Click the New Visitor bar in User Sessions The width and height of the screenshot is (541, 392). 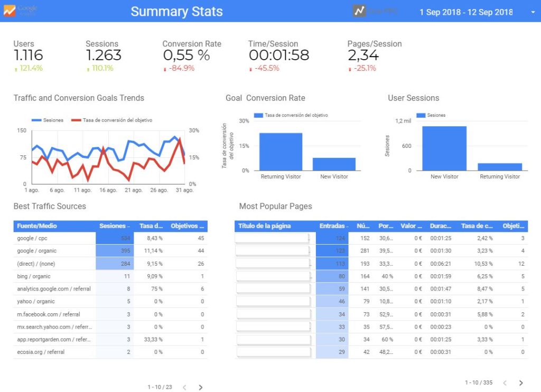tap(444, 148)
